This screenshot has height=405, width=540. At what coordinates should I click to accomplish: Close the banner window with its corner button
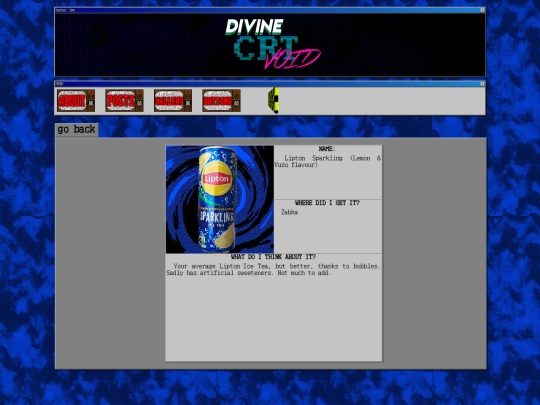[x=482, y=10]
